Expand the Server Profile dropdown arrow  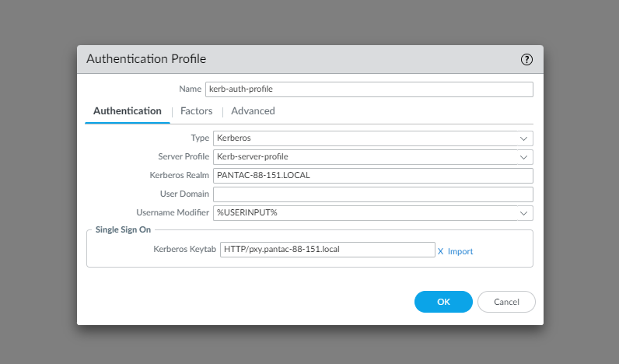point(524,157)
